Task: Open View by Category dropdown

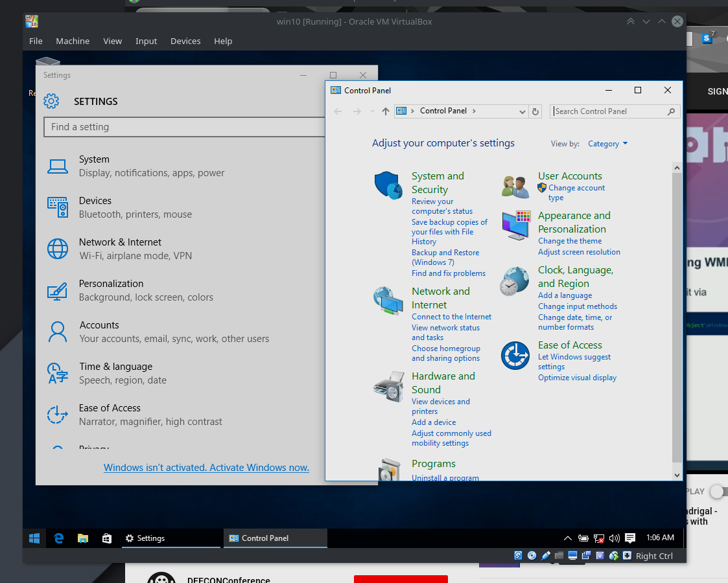Action: coord(607,144)
